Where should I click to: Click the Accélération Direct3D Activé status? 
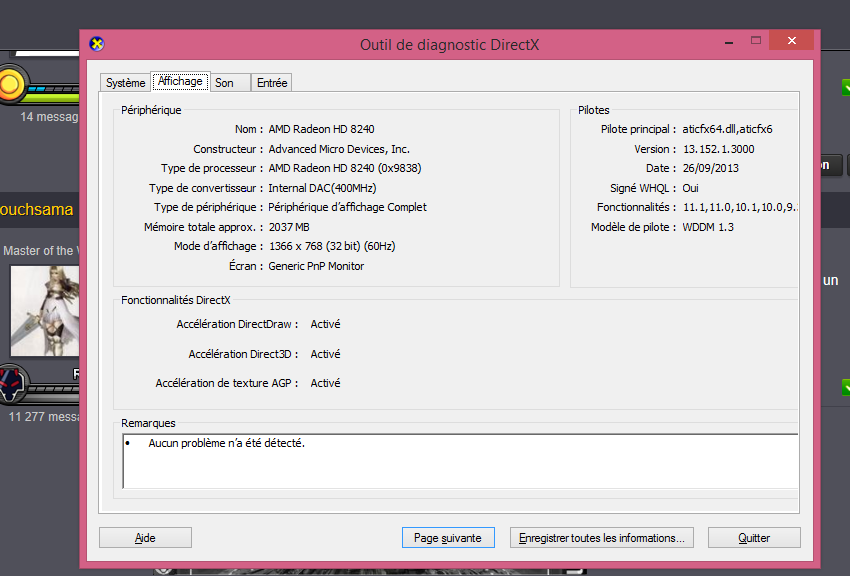pos(325,354)
